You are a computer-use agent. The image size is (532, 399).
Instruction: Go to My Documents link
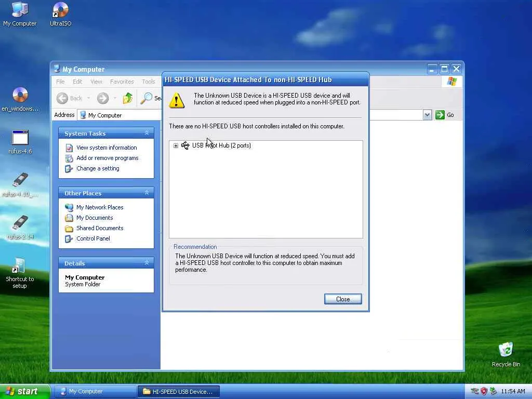pyautogui.click(x=95, y=218)
